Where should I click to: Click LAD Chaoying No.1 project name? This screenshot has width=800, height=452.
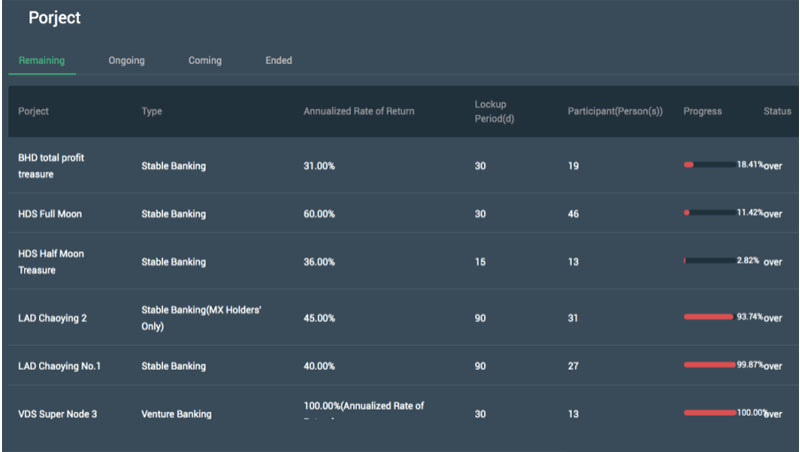point(60,366)
